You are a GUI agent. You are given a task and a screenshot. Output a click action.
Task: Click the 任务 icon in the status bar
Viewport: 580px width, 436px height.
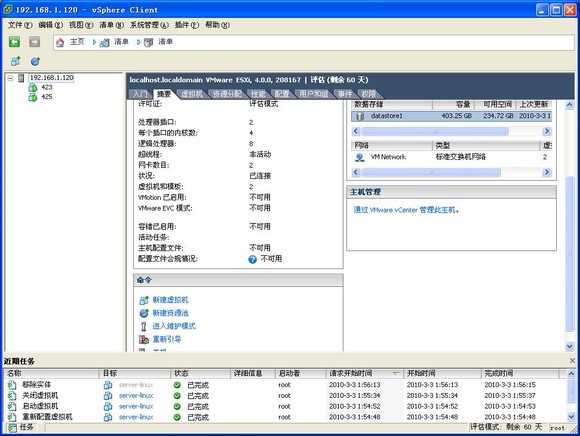tap(13, 428)
